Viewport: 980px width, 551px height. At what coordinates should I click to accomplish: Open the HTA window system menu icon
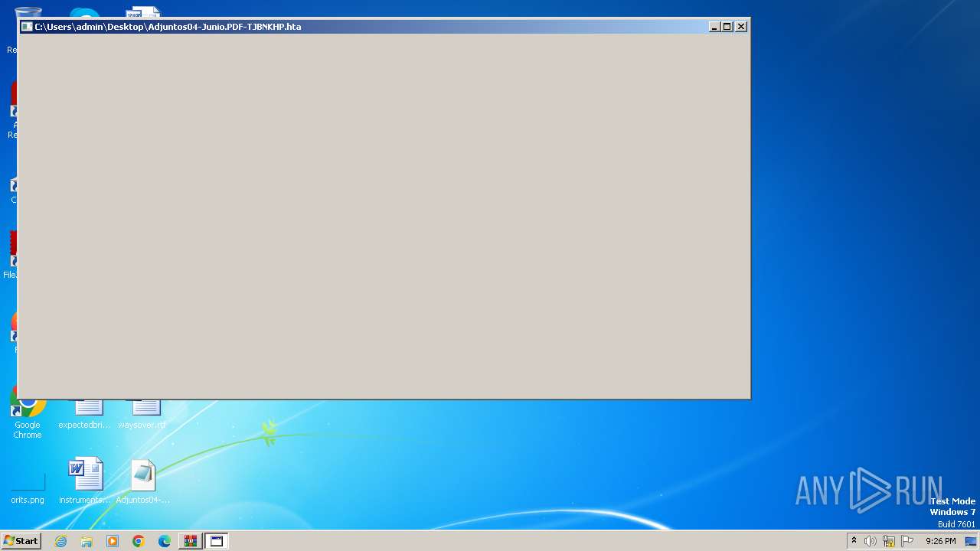point(27,26)
